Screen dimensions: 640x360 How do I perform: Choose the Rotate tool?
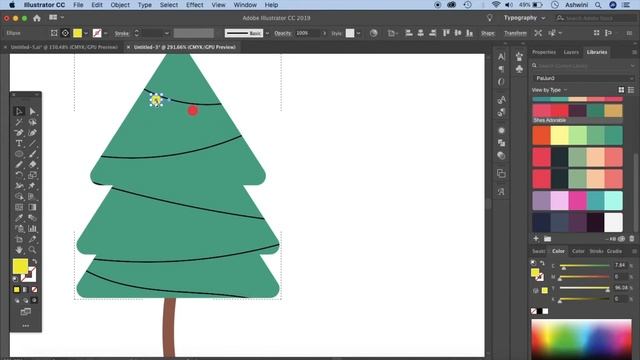19,175
